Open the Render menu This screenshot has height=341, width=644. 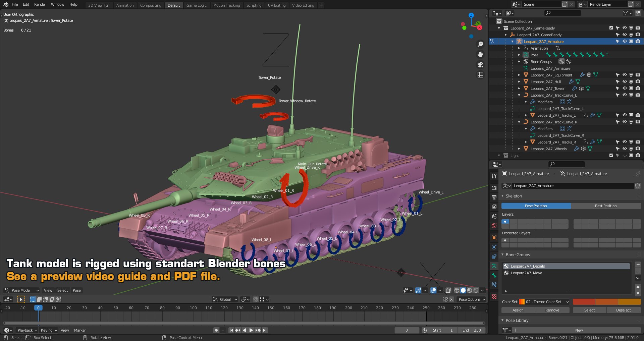pyautogui.click(x=40, y=4)
